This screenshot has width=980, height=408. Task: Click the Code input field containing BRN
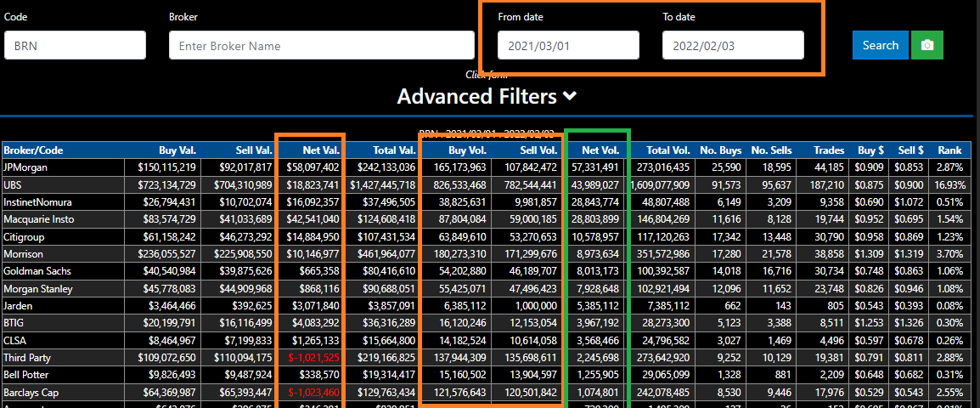pyautogui.click(x=75, y=45)
